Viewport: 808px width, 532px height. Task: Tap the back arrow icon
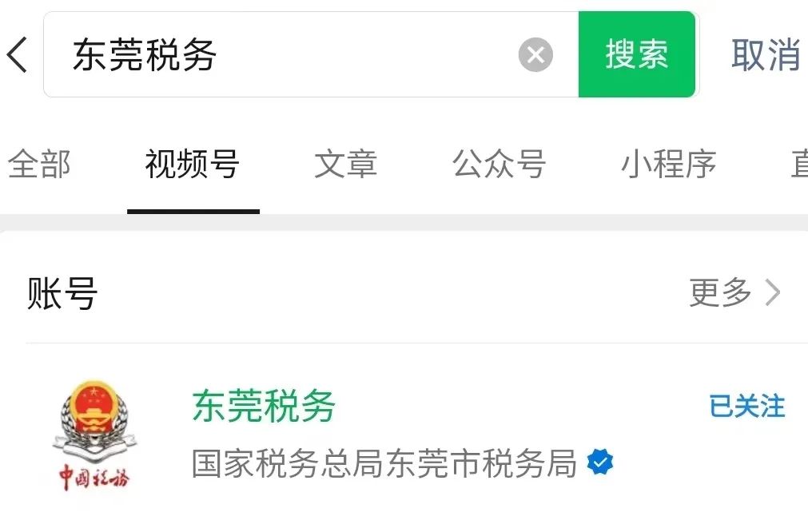17,54
